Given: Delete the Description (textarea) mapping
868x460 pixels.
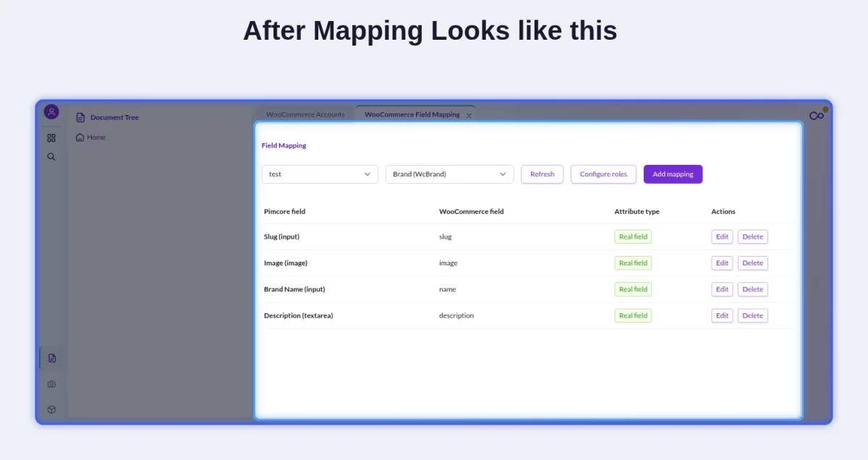Looking at the screenshot, I should click(x=753, y=315).
